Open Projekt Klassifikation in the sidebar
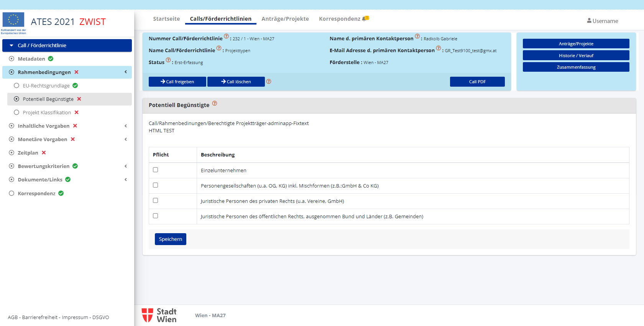This screenshot has width=644, height=326. tap(47, 112)
